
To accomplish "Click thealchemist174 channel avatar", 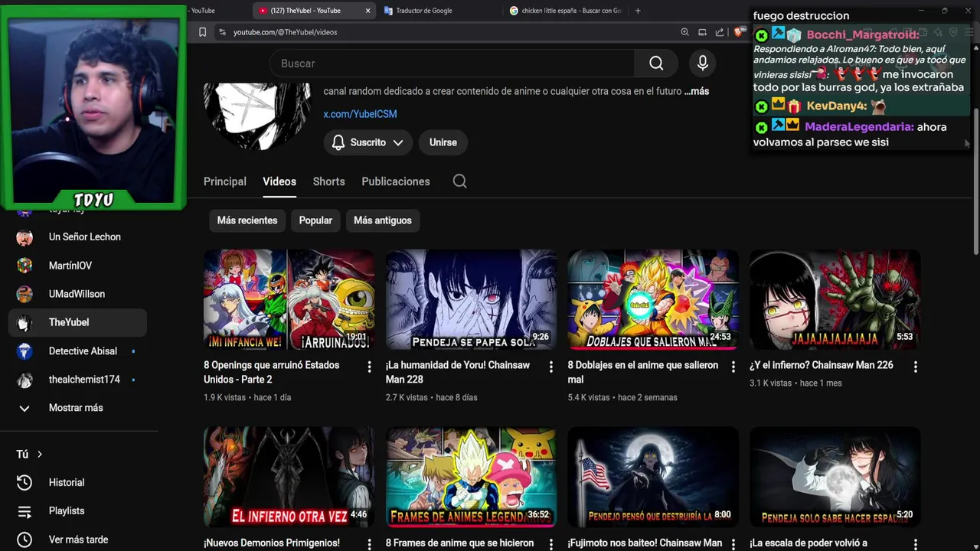I will (24, 380).
